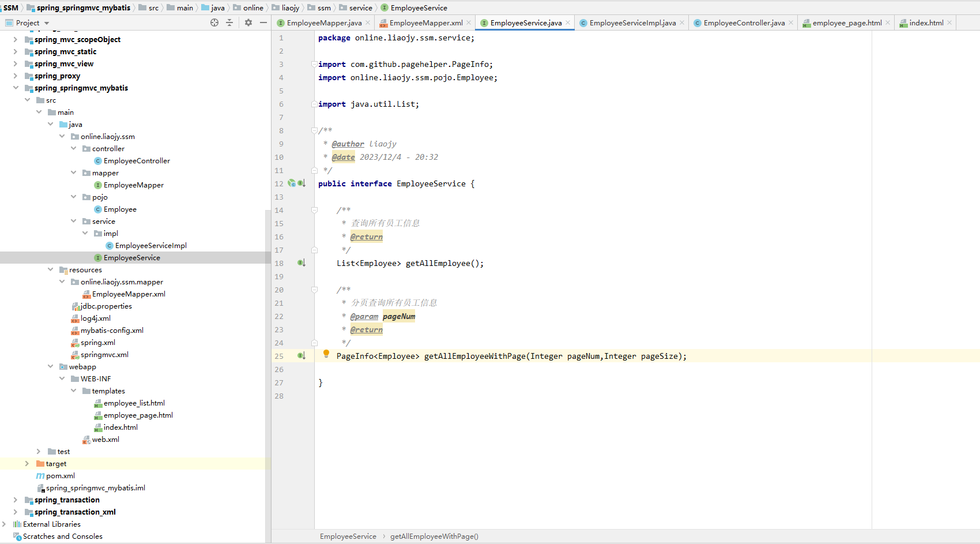
Task: Select pom.xml file
Action: pos(60,475)
